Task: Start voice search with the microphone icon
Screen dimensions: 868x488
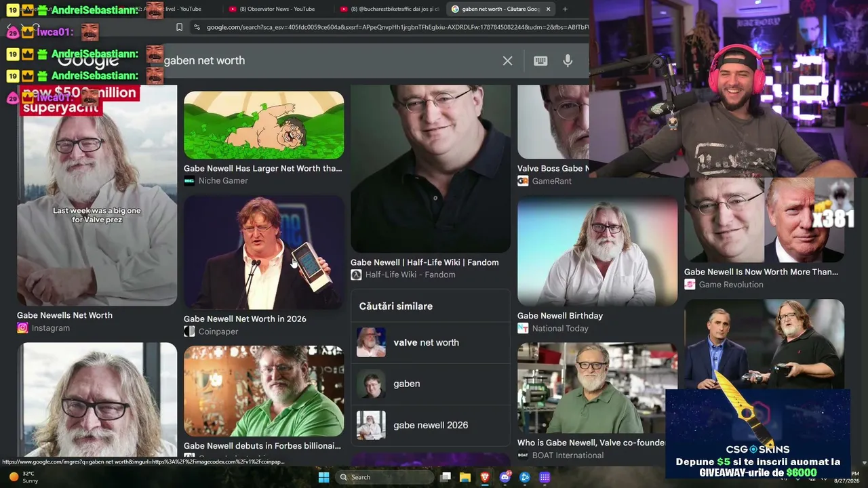Action: coord(568,61)
